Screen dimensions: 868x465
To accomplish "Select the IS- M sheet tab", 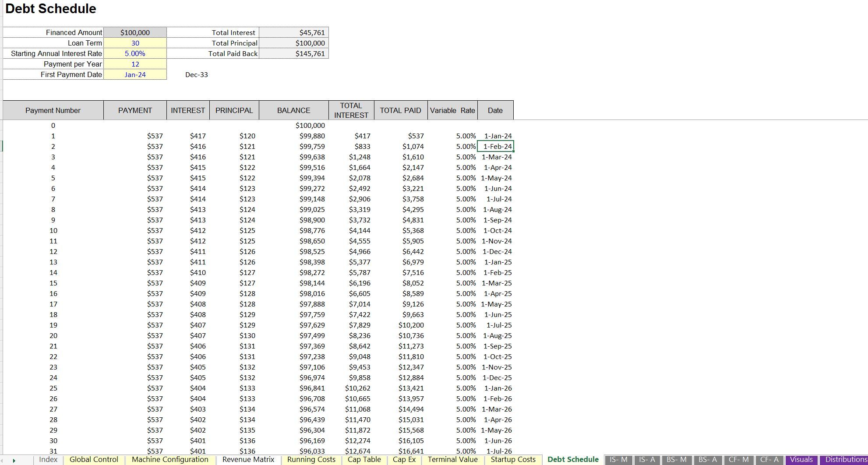I will [x=618, y=459].
